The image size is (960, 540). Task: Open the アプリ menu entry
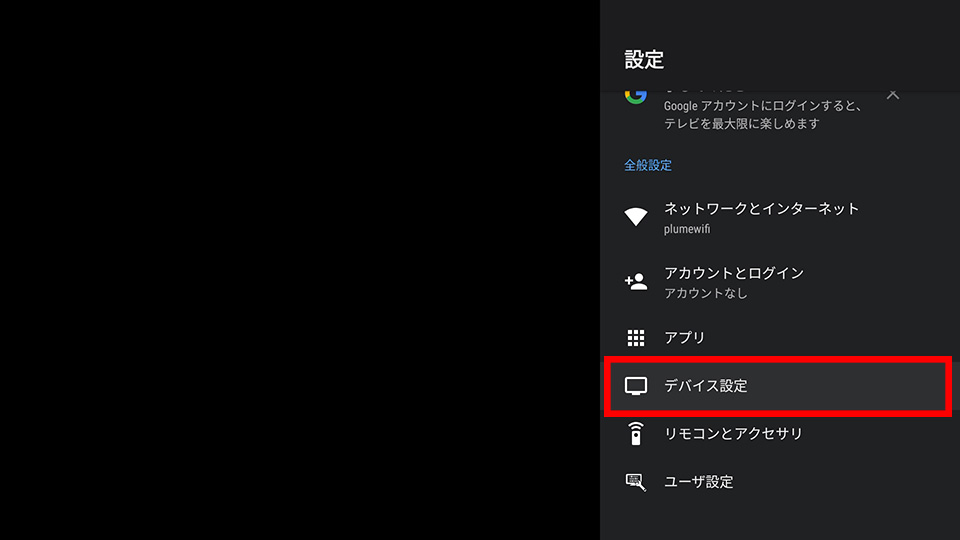tap(780, 337)
